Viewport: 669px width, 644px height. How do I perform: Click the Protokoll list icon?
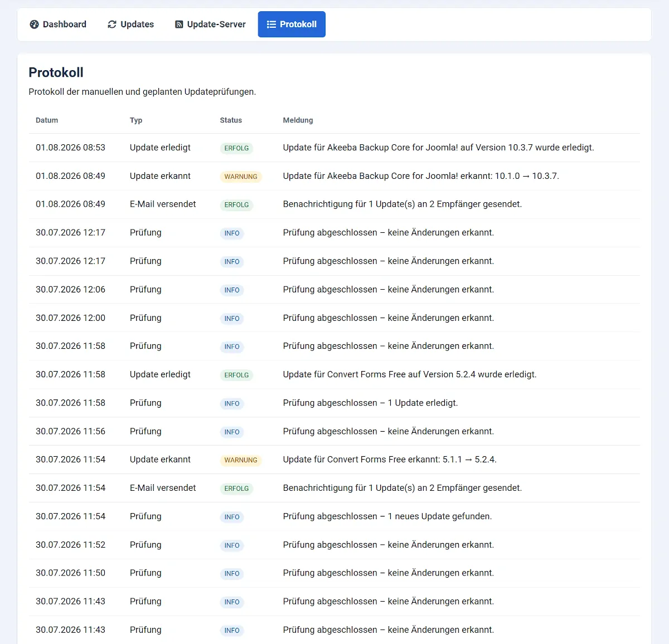click(272, 25)
